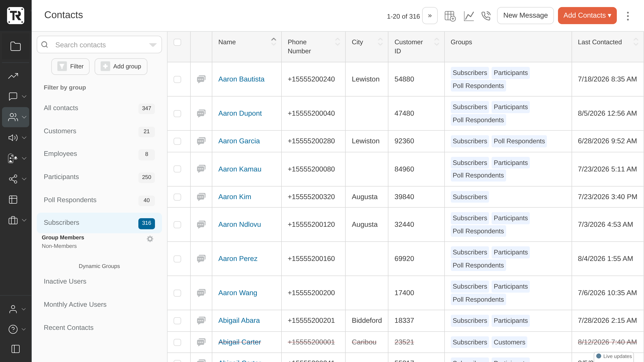This screenshot has width=644, height=362.
Task: Expand the contacts sidebar chevron
Action: coord(24,117)
